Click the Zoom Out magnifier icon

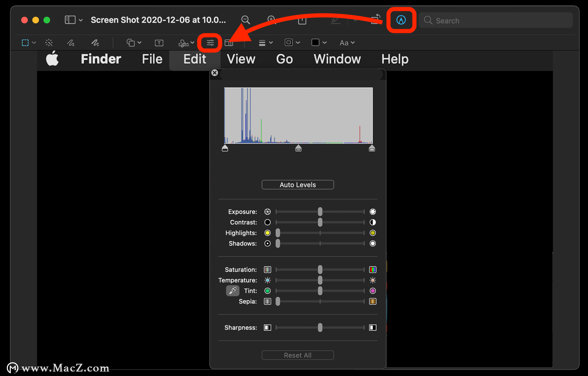246,20
